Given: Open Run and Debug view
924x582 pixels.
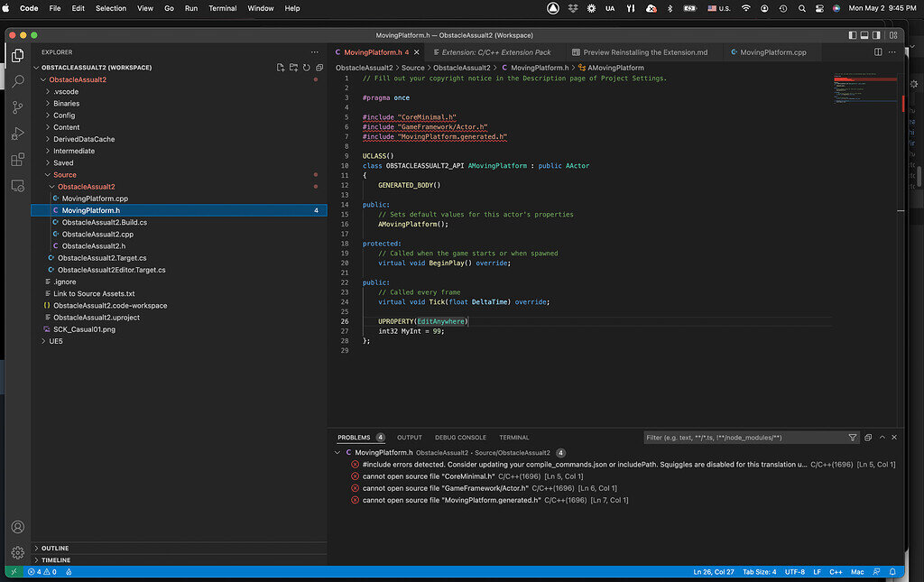Looking at the screenshot, I should [x=17, y=134].
